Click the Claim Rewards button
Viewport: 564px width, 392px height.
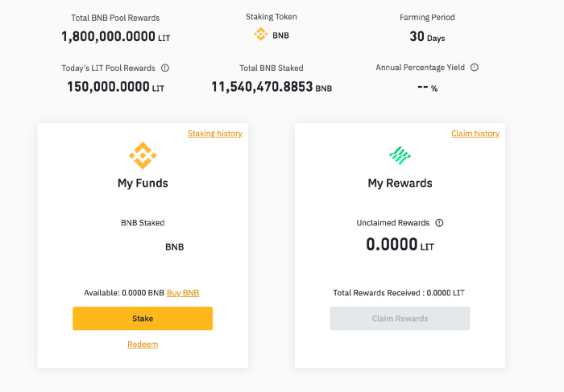(x=400, y=318)
